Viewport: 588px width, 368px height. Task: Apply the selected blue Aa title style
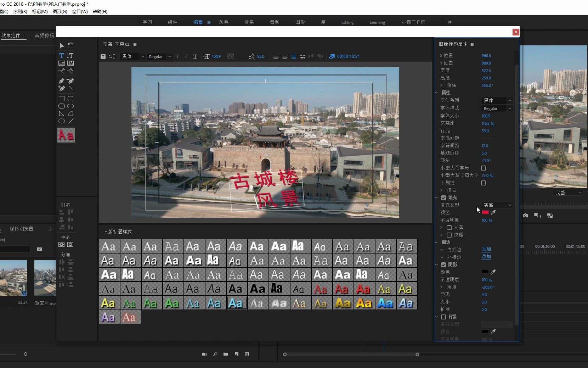[x=236, y=303]
